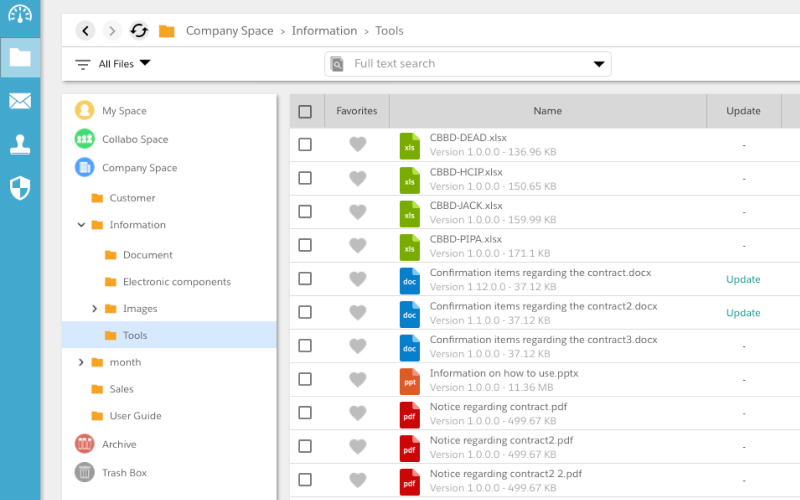This screenshot has height=500, width=800.
Task: Check the select-all checkbox in table header
Action: pyautogui.click(x=305, y=111)
